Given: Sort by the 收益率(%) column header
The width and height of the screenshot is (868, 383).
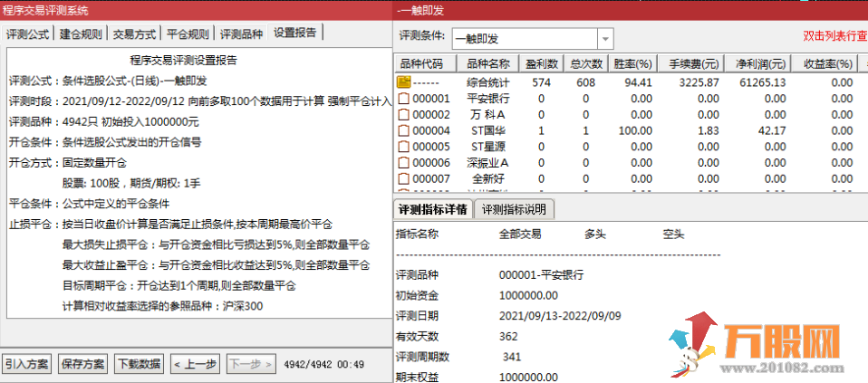Looking at the screenshot, I should [825, 63].
